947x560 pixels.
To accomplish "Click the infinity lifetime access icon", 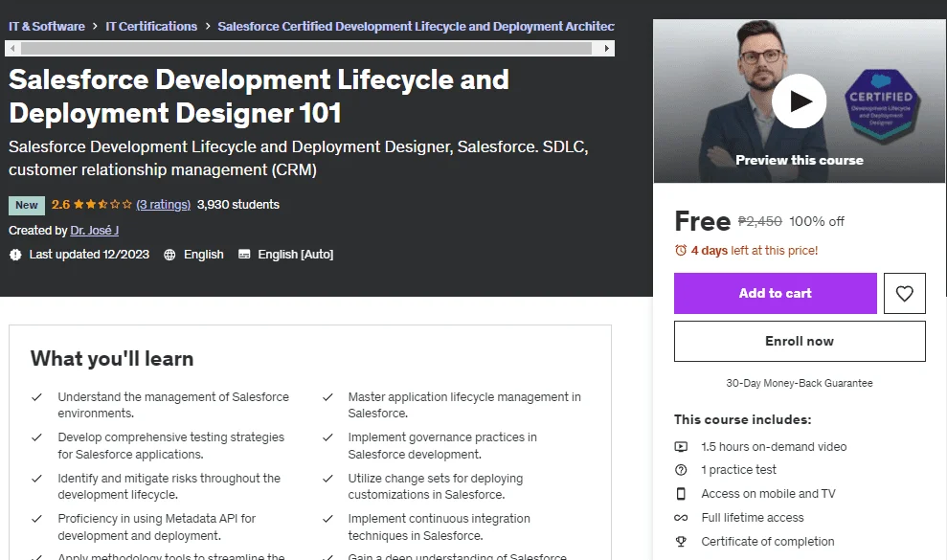I will point(681,518).
